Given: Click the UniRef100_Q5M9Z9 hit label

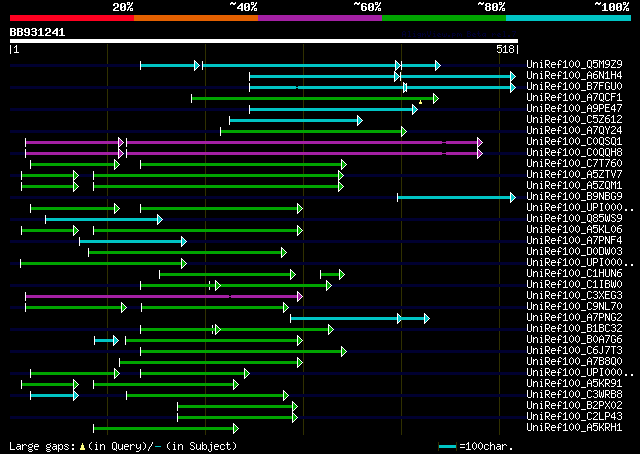Looking at the screenshot, I should click(574, 64).
